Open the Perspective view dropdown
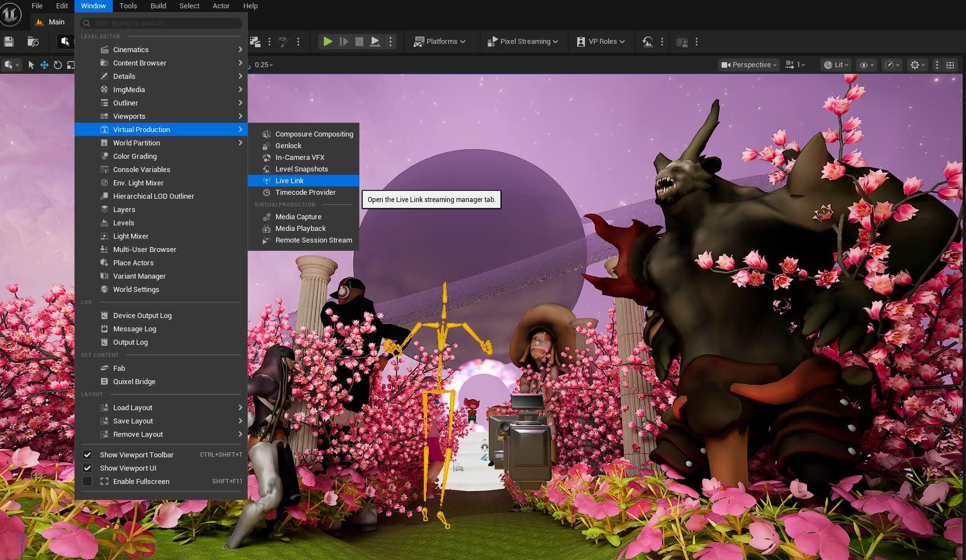This screenshot has width=966, height=560. click(749, 65)
